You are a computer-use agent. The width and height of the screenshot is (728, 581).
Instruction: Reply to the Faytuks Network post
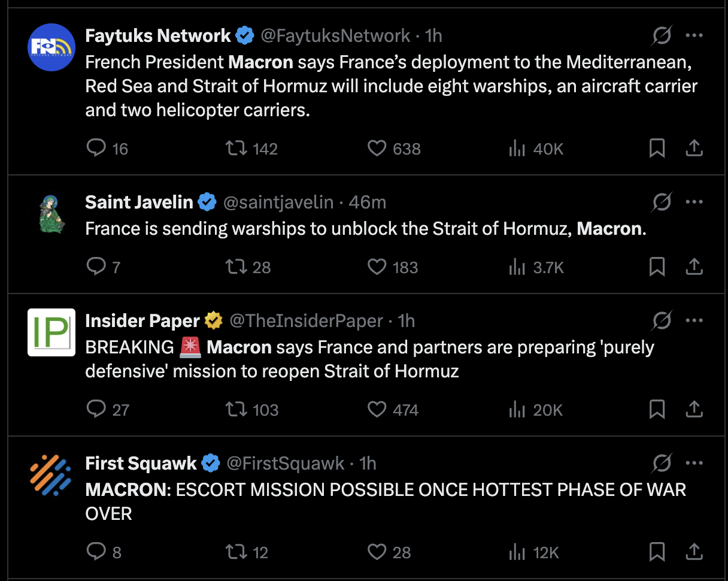tap(96, 148)
